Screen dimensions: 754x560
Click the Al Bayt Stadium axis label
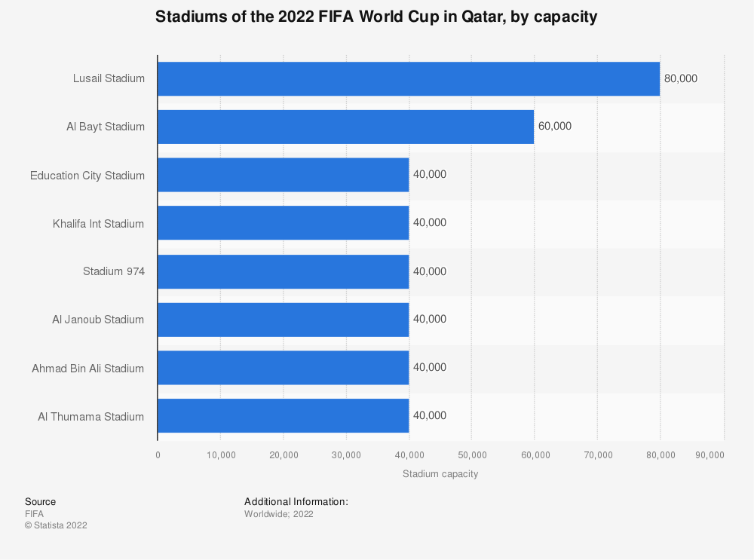[106, 127]
